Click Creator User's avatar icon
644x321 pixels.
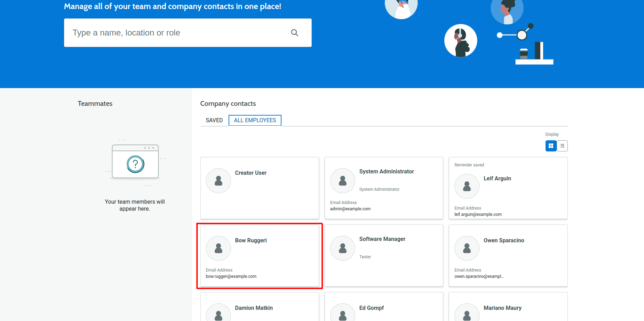tap(218, 181)
